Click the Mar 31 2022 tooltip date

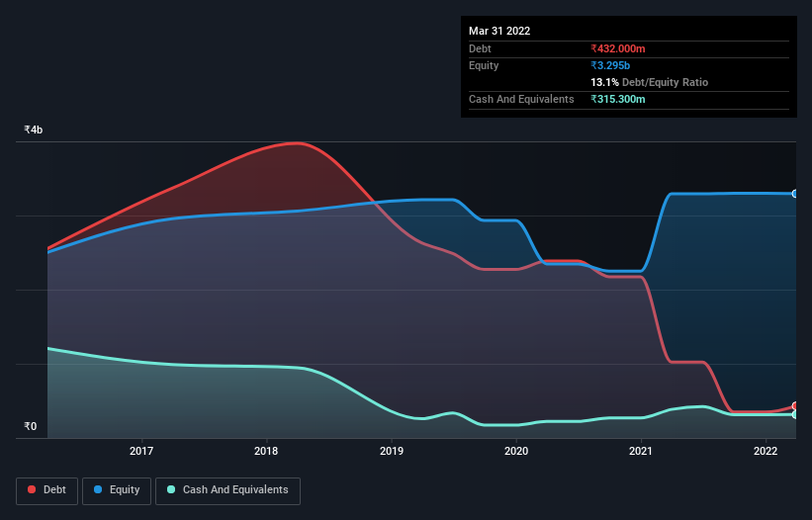point(499,31)
